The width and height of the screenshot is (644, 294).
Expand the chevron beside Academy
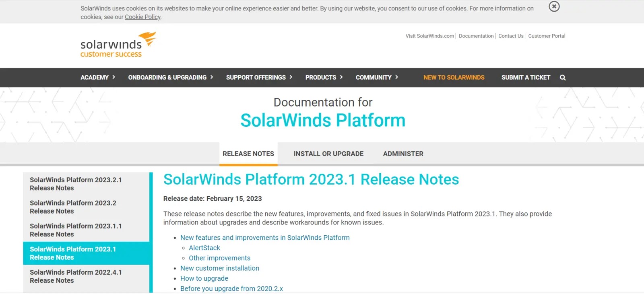[x=114, y=77]
